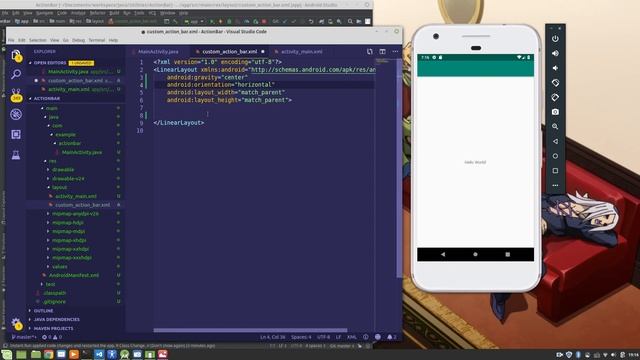The image size is (640, 360).
Task: Click emulator Volume Up button
Action: pyautogui.click(x=555, y=53)
